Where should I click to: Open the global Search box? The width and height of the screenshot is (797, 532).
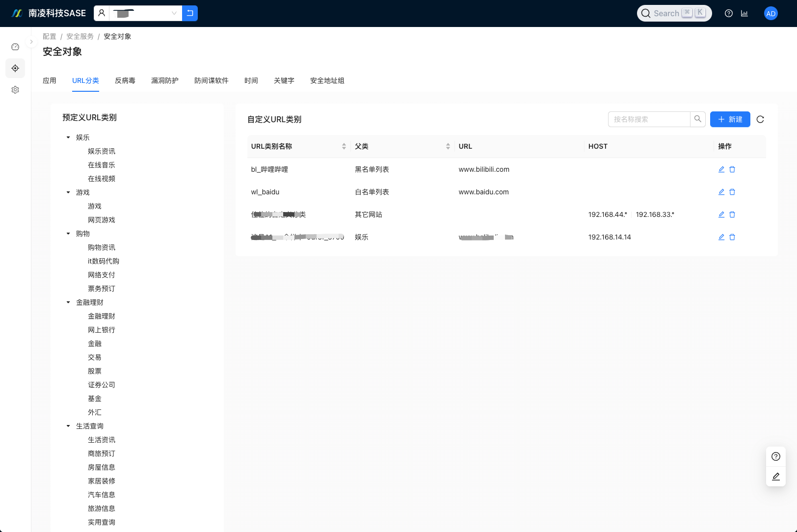coord(674,13)
